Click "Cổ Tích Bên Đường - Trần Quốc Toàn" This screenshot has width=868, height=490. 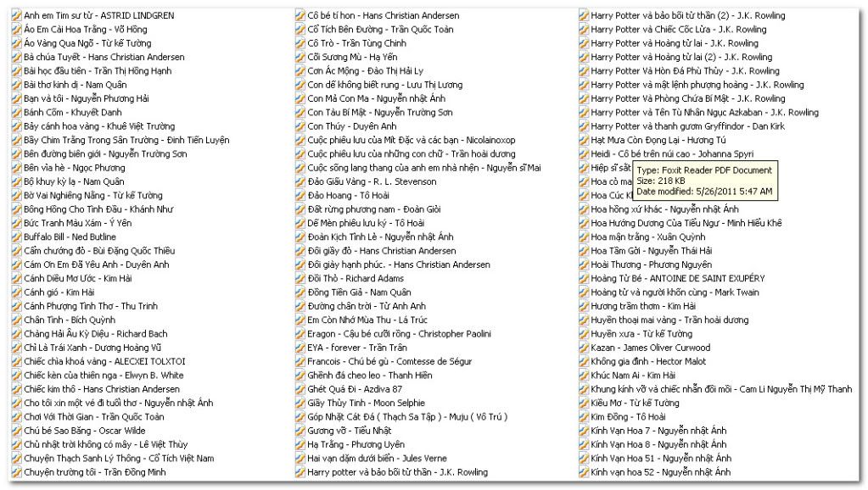click(x=381, y=30)
